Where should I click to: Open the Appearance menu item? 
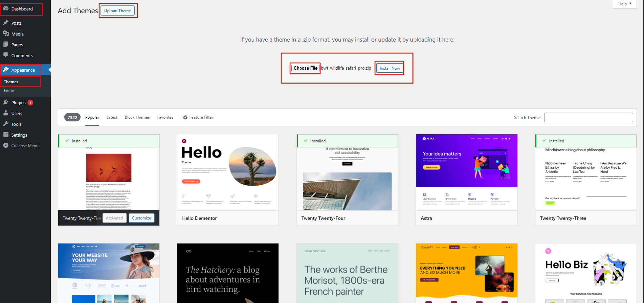click(23, 70)
